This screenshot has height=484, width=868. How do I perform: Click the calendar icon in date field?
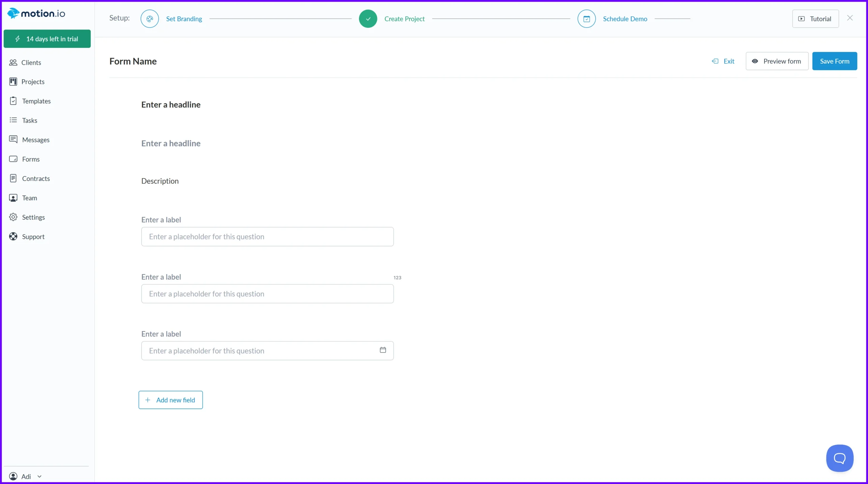coord(383,350)
